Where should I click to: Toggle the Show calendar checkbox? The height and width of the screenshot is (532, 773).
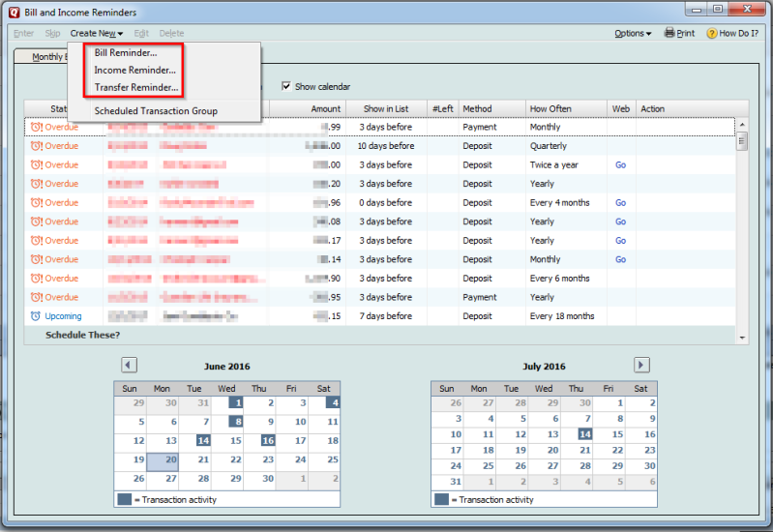(x=286, y=87)
